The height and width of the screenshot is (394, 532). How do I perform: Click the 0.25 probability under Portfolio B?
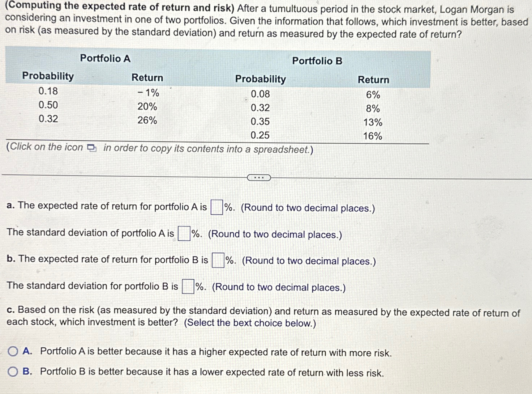pyautogui.click(x=260, y=135)
